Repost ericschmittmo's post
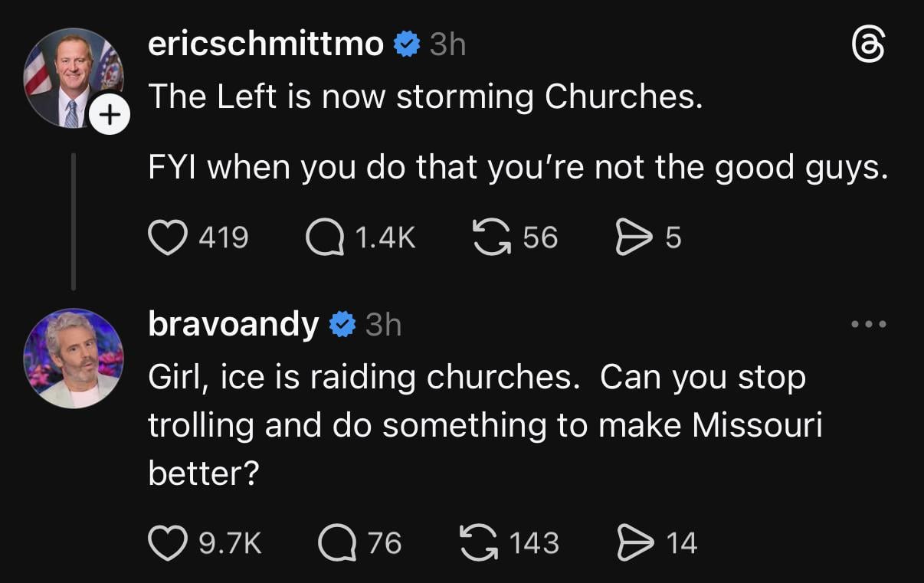Viewport: 924px width, 583px height. tap(493, 237)
